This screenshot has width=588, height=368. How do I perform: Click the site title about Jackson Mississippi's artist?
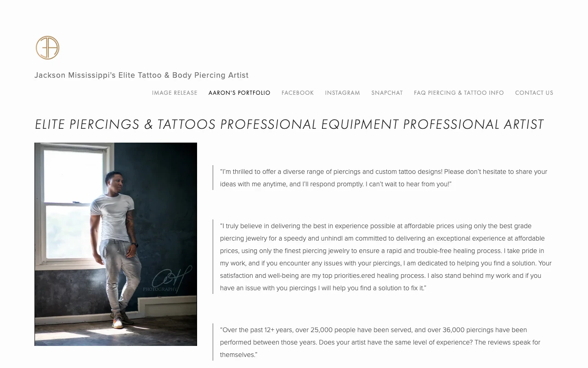(x=141, y=75)
